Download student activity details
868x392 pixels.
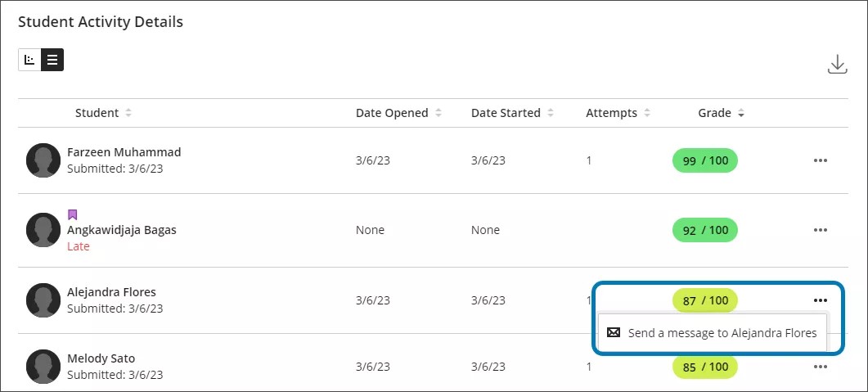[x=837, y=65]
